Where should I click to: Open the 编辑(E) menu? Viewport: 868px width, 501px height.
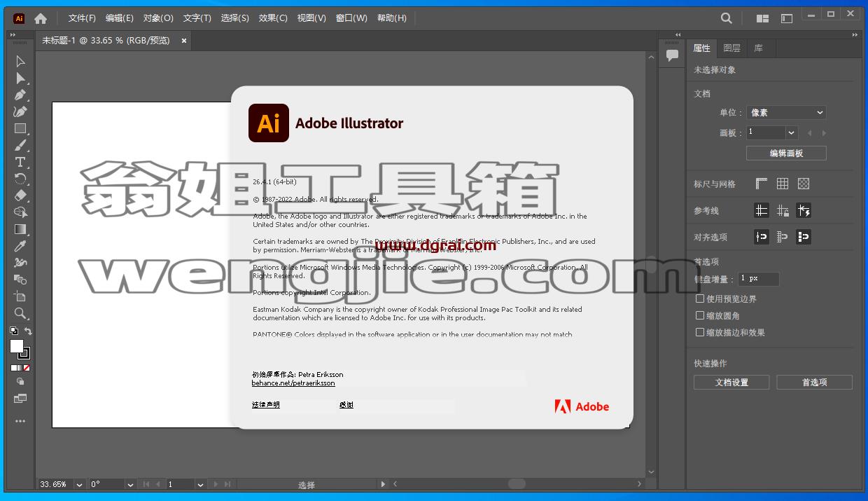120,18
